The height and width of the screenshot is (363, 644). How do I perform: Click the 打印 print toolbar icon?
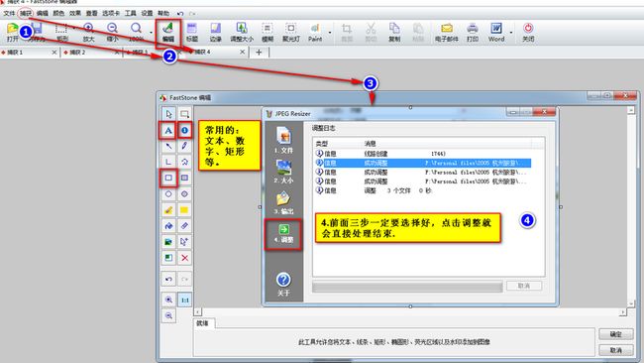coord(473,32)
